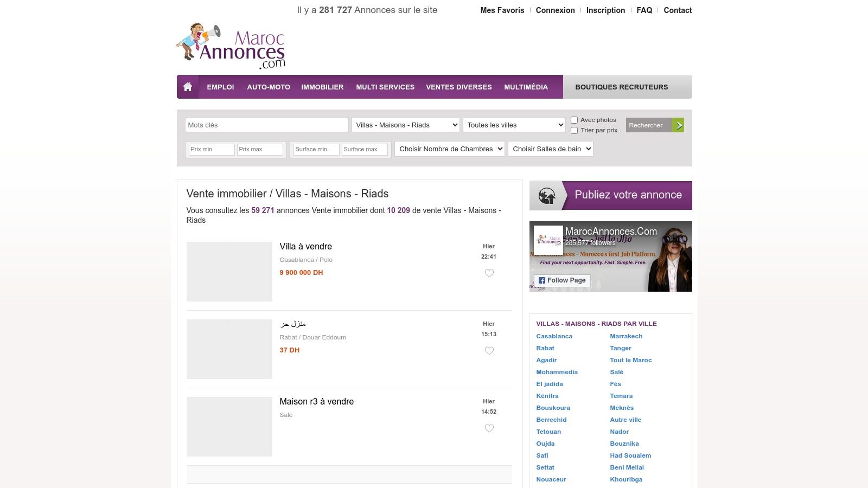This screenshot has width=868, height=488.
Task: Filter villas by Casablanca
Action: pos(554,336)
